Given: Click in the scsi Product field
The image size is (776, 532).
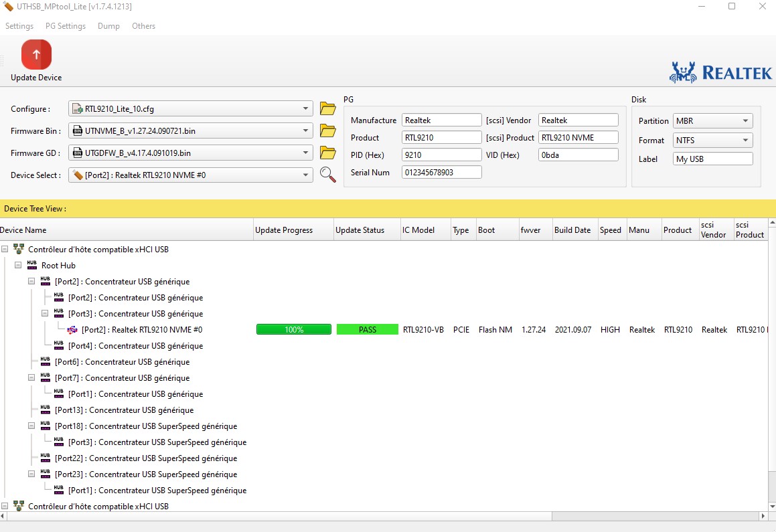Looking at the screenshot, I should pos(578,137).
